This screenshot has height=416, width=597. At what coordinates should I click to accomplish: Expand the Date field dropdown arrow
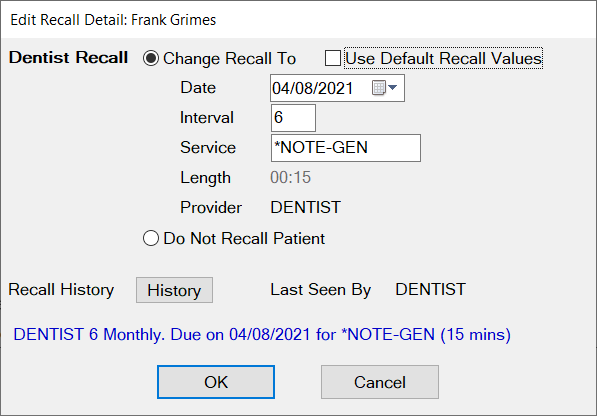pos(393,88)
